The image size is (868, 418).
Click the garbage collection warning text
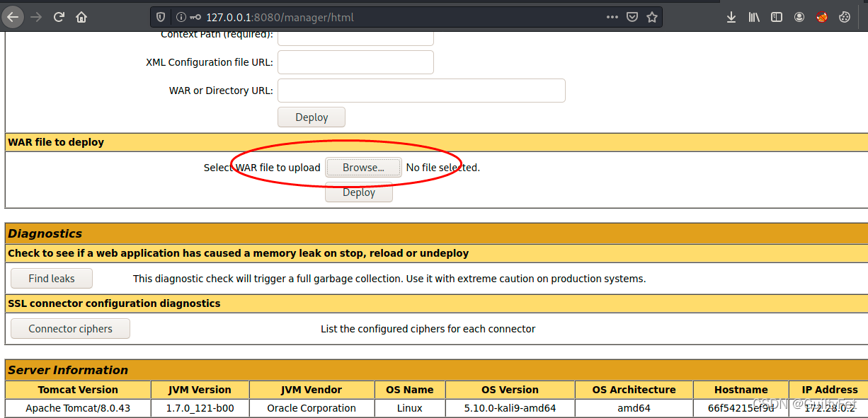389,279
